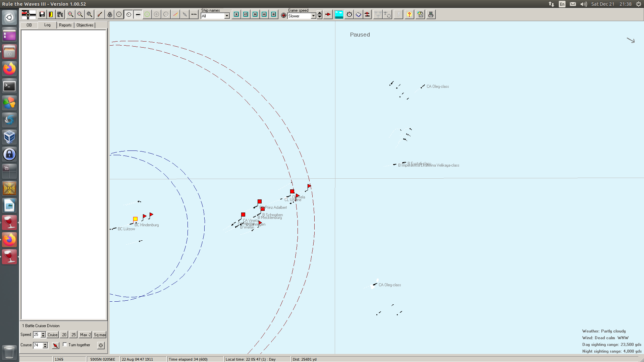Click the 25 knots speed button
This screenshot has height=362, width=644.
[x=73, y=335]
